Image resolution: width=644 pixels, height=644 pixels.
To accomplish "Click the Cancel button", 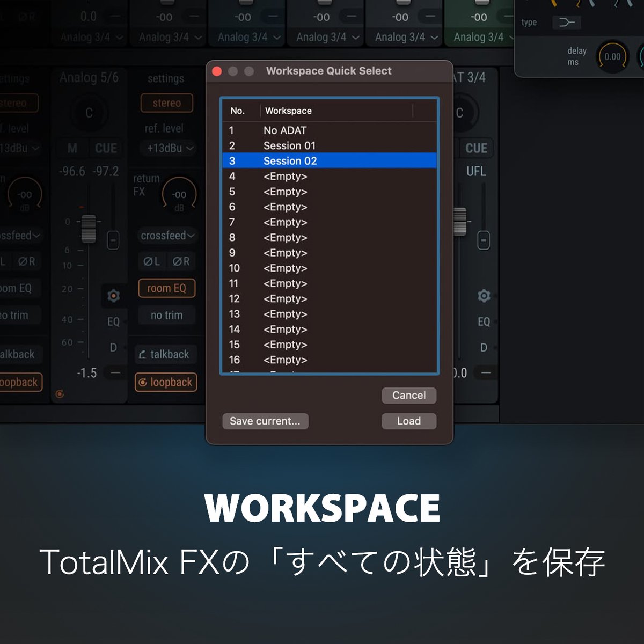I will [x=409, y=396].
